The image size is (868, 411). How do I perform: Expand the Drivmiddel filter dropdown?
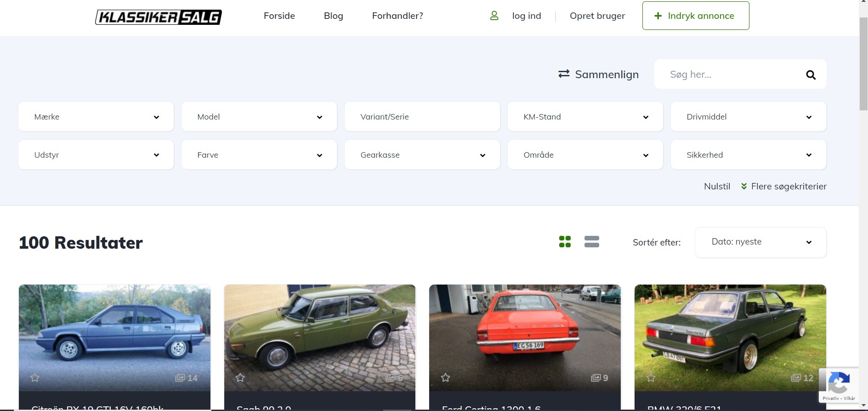(748, 117)
